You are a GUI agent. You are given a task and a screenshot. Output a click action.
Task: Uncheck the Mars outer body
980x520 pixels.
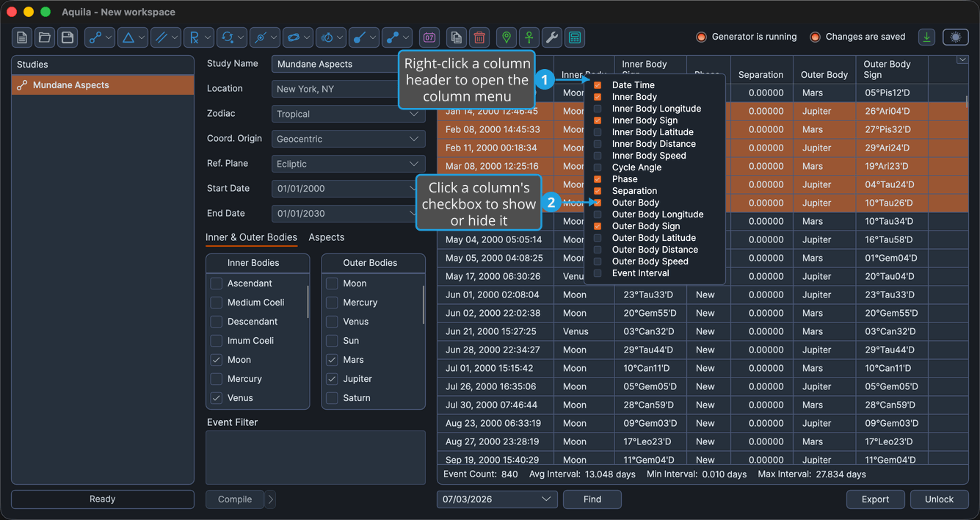pyautogui.click(x=332, y=360)
